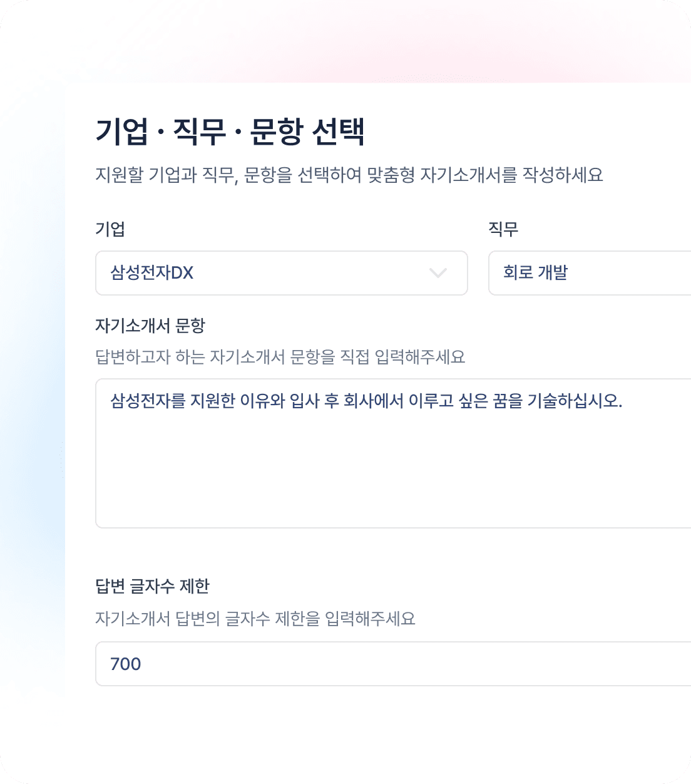
Task: Click helper text 자기소개서 답변의 글자수 제한을
Action: point(255,619)
